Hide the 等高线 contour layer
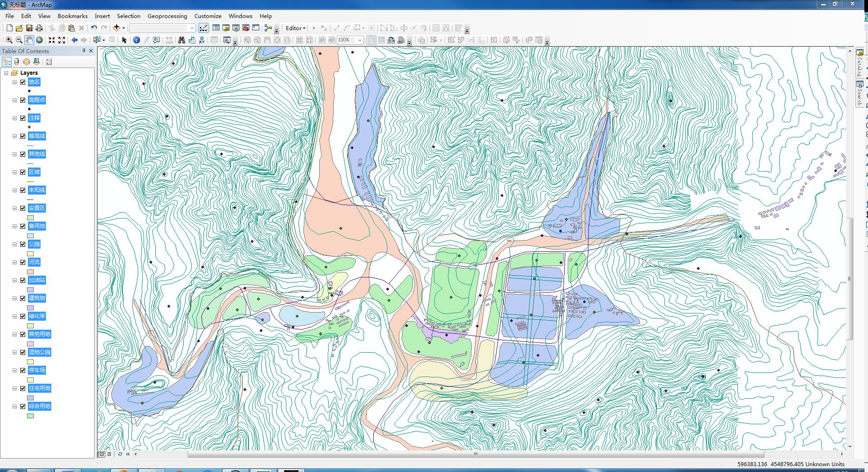The height and width of the screenshot is (472, 868). [x=23, y=136]
